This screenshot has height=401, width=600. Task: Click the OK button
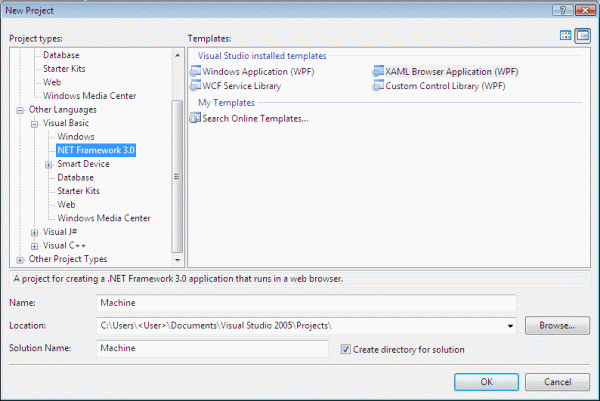[x=486, y=382]
